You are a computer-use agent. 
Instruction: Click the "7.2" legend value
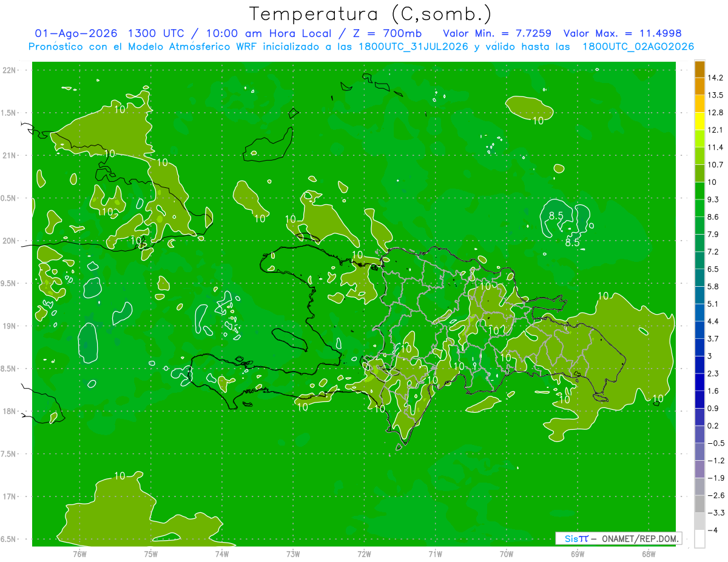coord(713,252)
